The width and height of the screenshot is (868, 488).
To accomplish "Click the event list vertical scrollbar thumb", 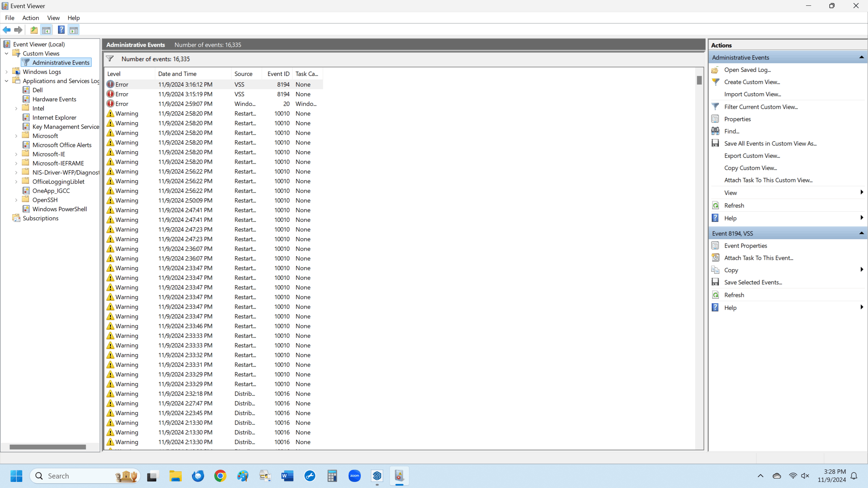I will point(699,80).
